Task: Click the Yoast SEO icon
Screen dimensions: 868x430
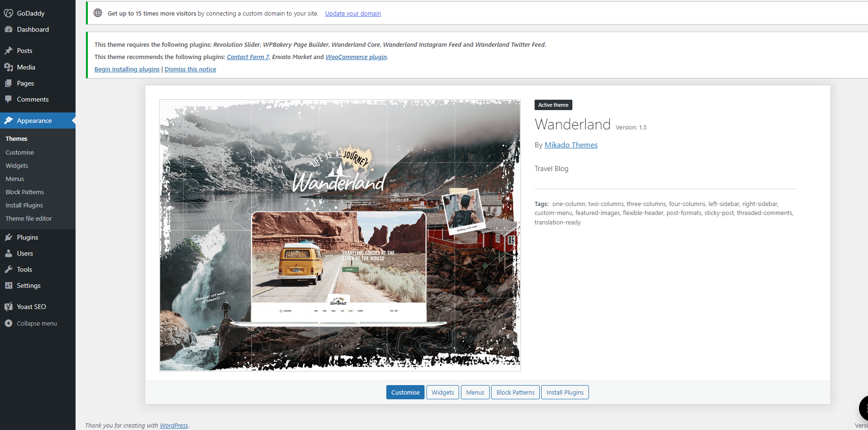Action: (x=9, y=307)
